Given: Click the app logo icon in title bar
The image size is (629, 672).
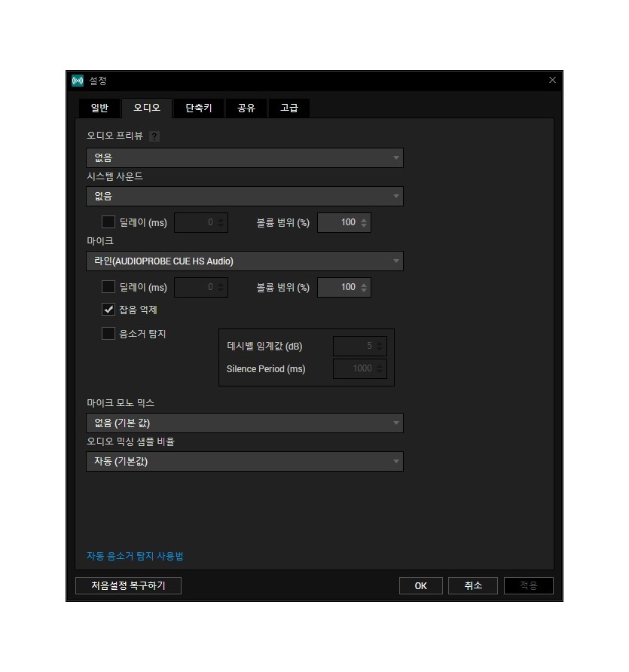Looking at the screenshot, I should [78, 81].
